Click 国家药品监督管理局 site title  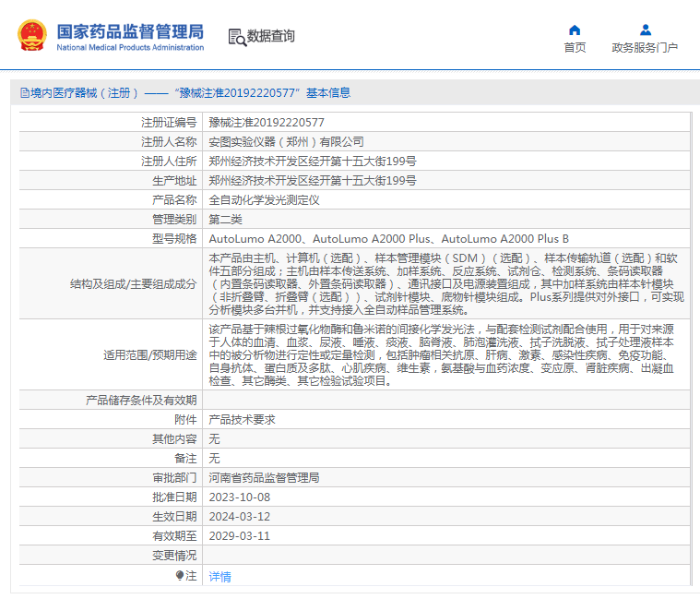[x=130, y=31]
